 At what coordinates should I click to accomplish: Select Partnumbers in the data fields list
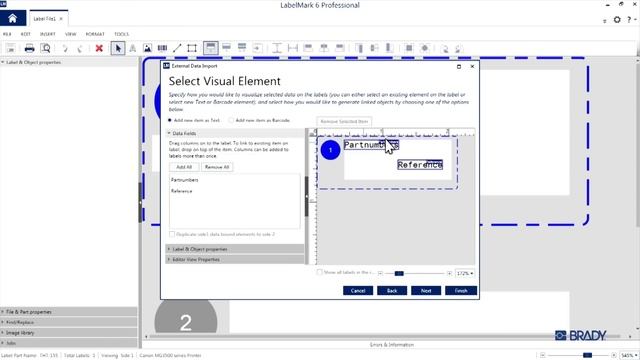(x=184, y=180)
